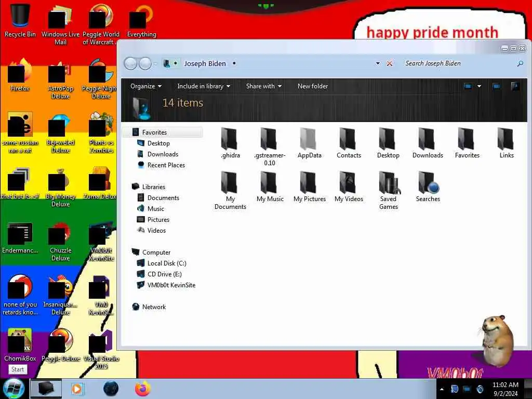
Task: Show hidden tray icons arrow
Action: 442,389
